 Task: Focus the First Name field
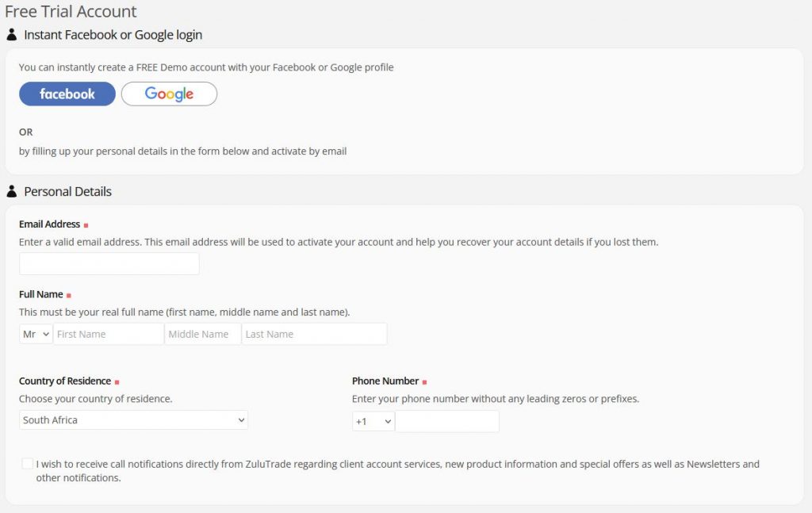pos(108,334)
